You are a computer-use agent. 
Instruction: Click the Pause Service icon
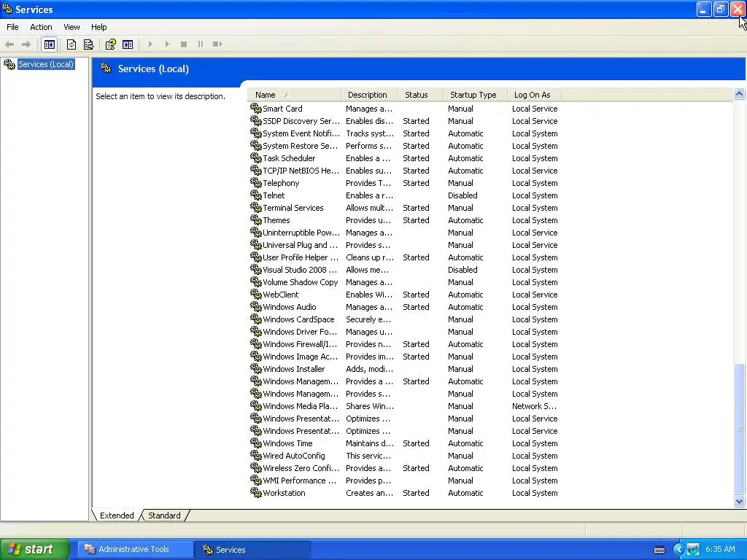pyautogui.click(x=200, y=44)
